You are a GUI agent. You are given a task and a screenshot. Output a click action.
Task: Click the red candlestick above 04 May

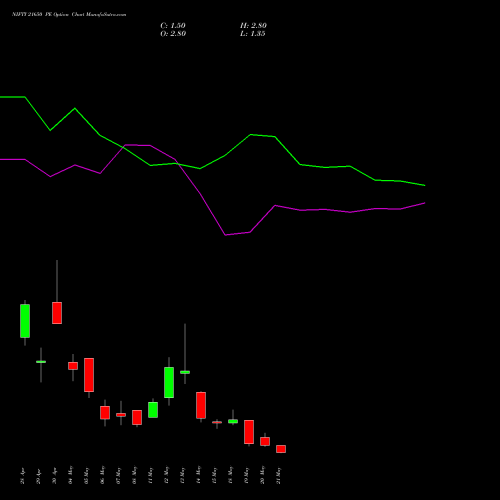pyautogui.click(x=73, y=366)
